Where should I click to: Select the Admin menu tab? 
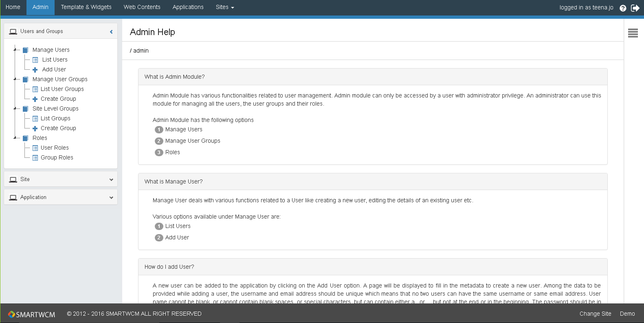pyautogui.click(x=40, y=7)
